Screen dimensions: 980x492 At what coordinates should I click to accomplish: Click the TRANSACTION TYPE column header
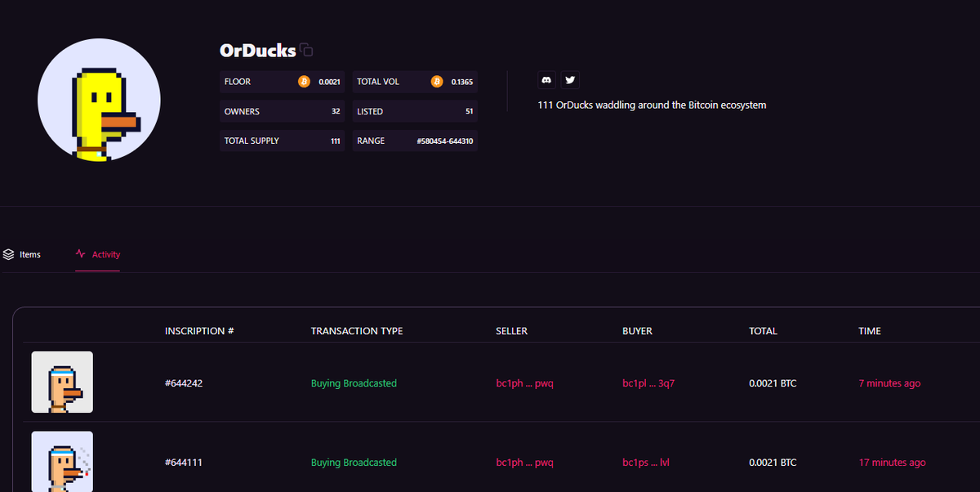click(357, 331)
